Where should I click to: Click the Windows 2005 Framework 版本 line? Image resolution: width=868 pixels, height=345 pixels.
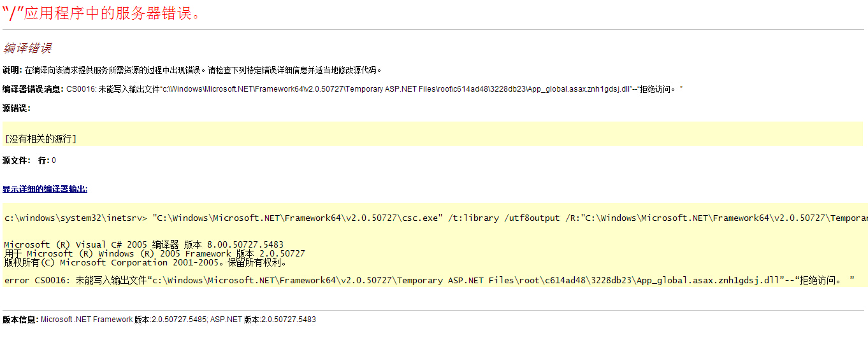(x=154, y=253)
